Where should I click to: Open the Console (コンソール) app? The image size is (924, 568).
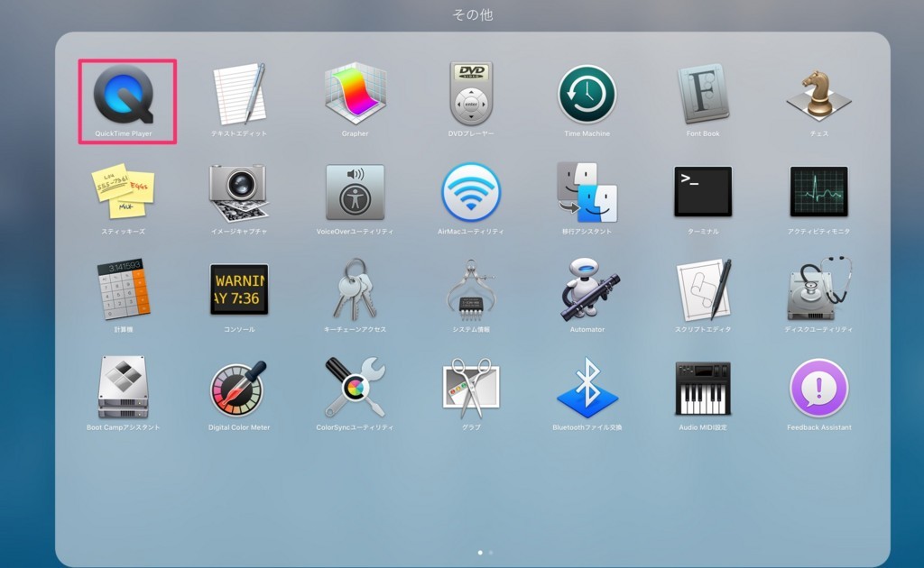pyautogui.click(x=239, y=289)
